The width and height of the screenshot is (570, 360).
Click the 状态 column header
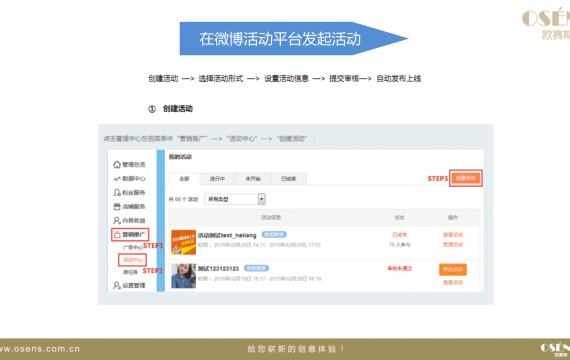[x=400, y=217]
